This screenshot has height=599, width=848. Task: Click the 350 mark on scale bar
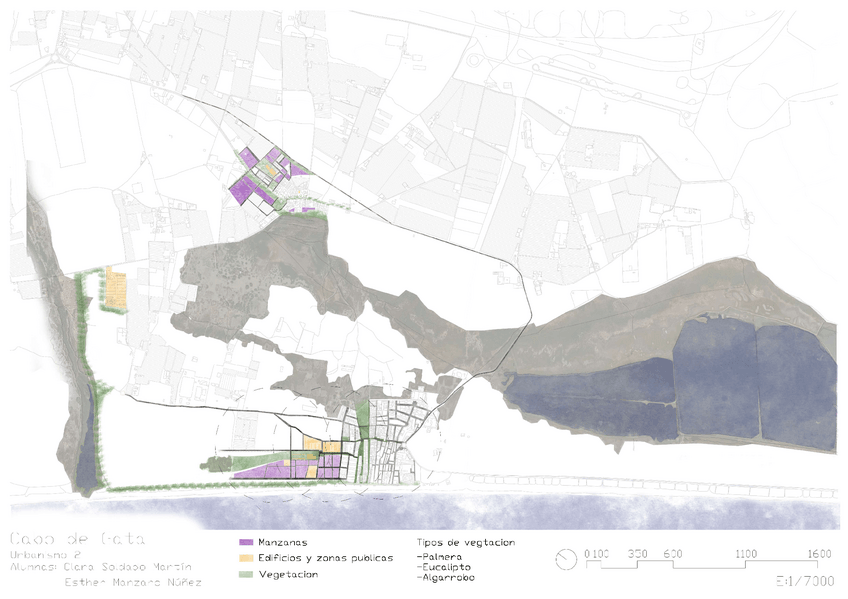tap(638, 554)
